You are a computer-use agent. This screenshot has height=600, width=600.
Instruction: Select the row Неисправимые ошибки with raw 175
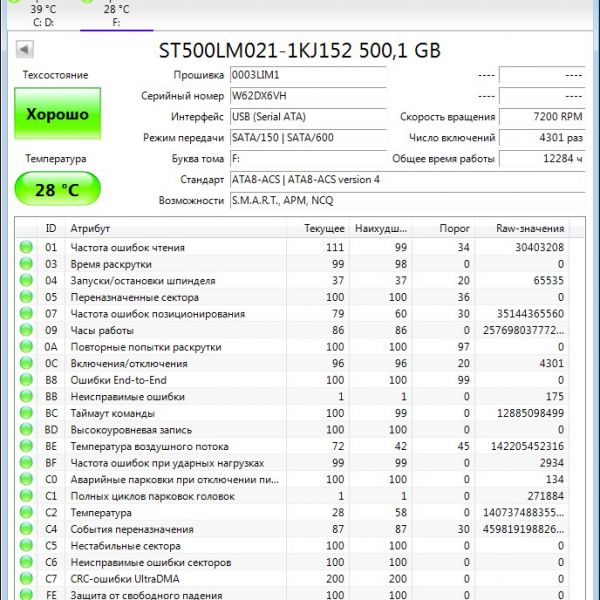(x=292, y=396)
